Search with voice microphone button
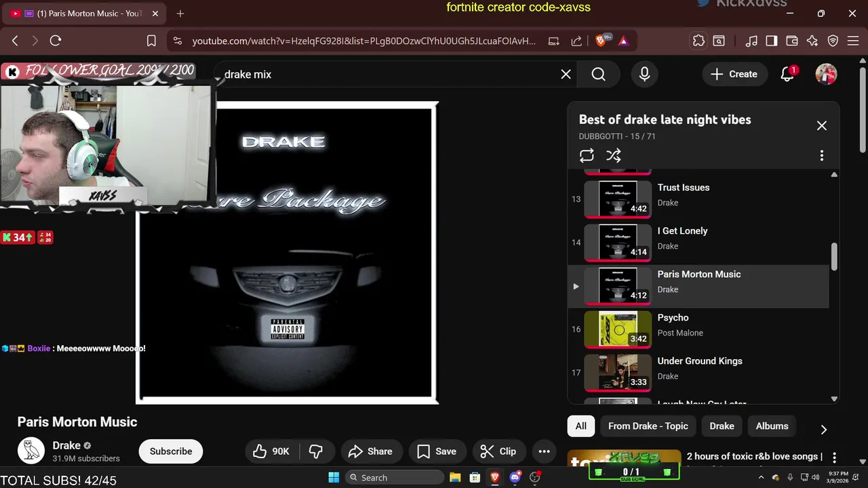This screenshot has height=488, width=868. (x=645, y=75)
